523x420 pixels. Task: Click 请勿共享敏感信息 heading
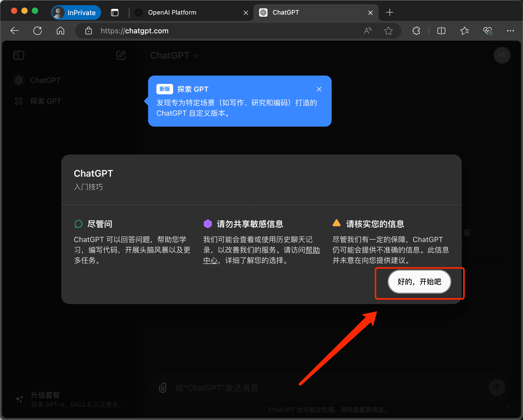click(250, 224)
